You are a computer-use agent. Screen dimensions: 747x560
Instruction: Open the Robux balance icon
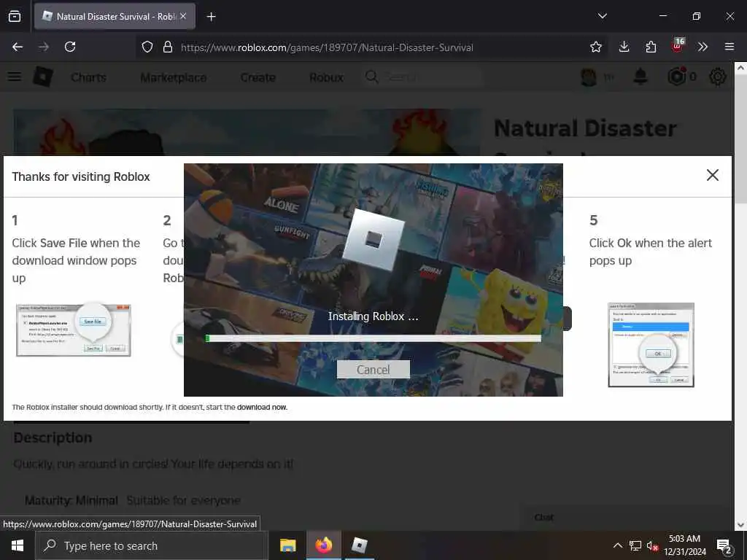pos(677,77)
